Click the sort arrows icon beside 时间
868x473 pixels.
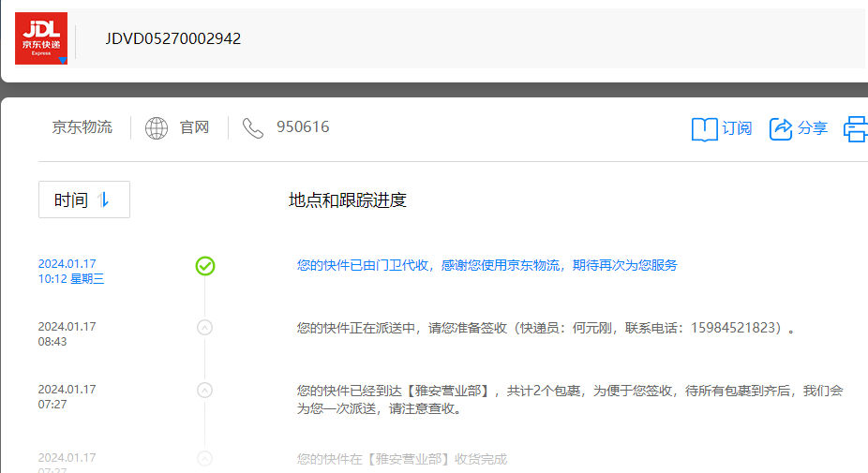pos(103,200)
